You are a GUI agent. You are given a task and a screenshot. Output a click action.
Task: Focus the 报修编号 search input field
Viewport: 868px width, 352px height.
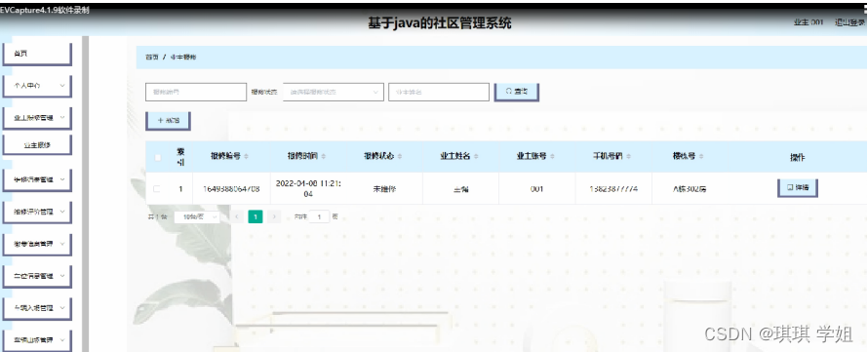point(196,92)
